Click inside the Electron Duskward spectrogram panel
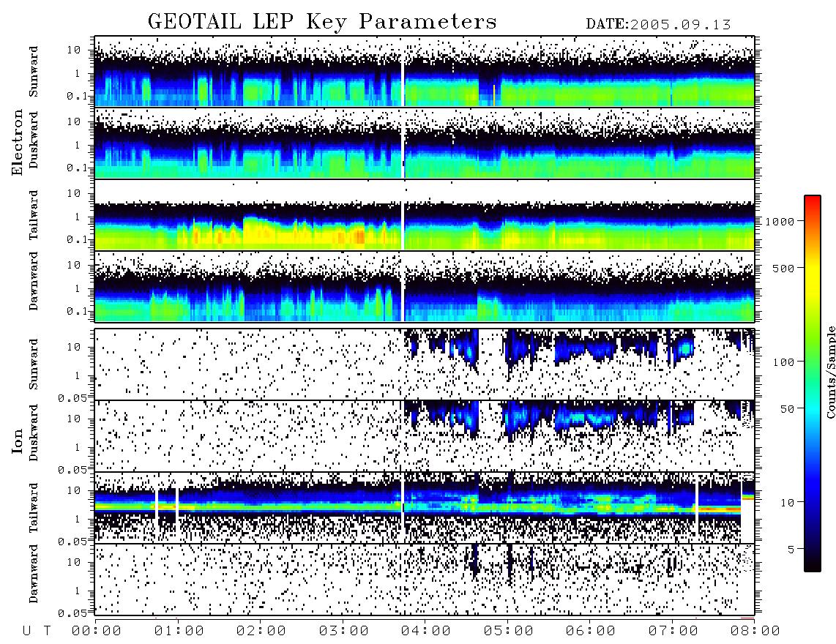 pyautogui.click(x=425, y=143)
